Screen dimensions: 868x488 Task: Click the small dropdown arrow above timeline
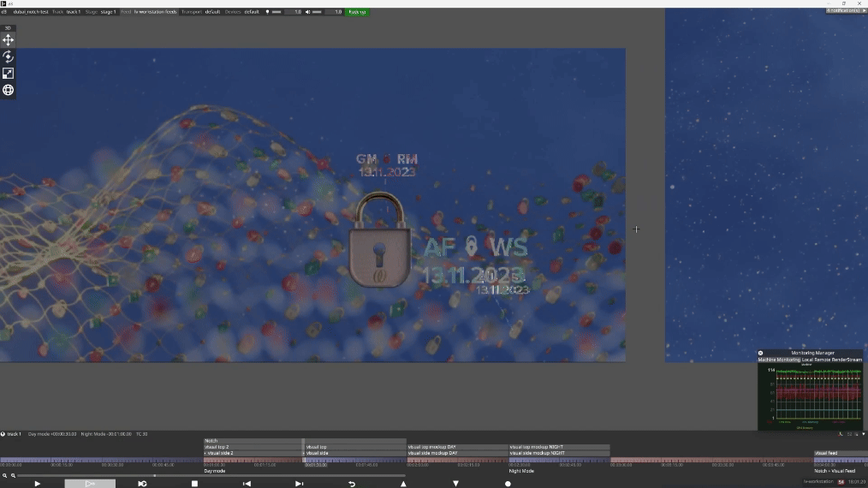click(x=864, y=434)
